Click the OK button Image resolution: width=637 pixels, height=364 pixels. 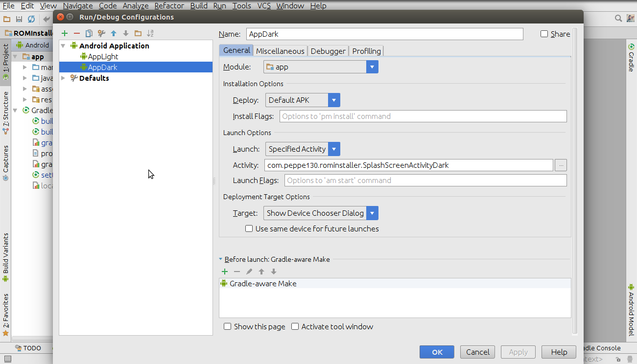click(437, 352)
